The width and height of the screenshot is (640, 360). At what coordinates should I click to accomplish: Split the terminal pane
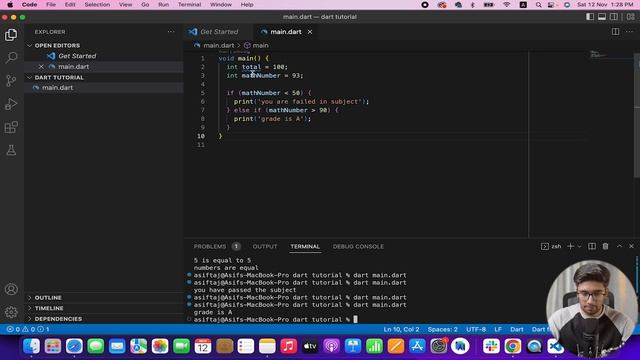tap(592, 246)
